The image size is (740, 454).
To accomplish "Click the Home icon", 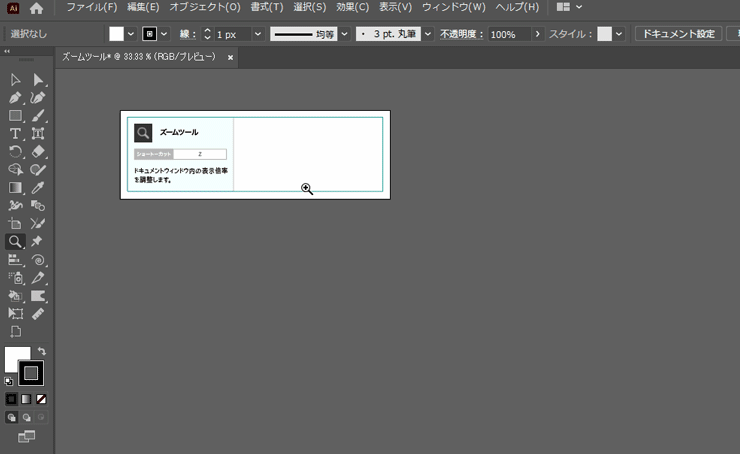I will [37, 8].
